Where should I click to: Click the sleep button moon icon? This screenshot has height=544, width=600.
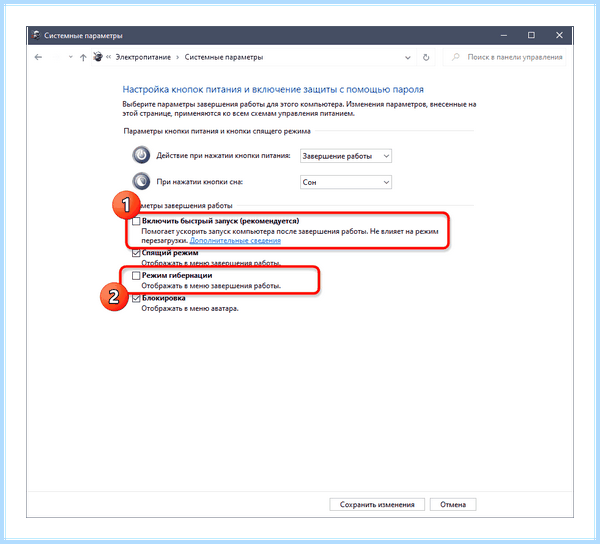(141, 181)
